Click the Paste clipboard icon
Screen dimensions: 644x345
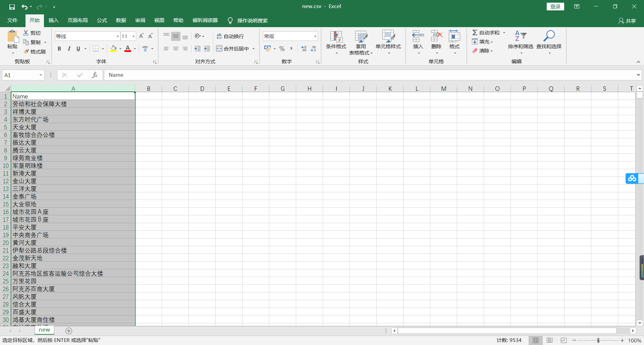point(13,36)
